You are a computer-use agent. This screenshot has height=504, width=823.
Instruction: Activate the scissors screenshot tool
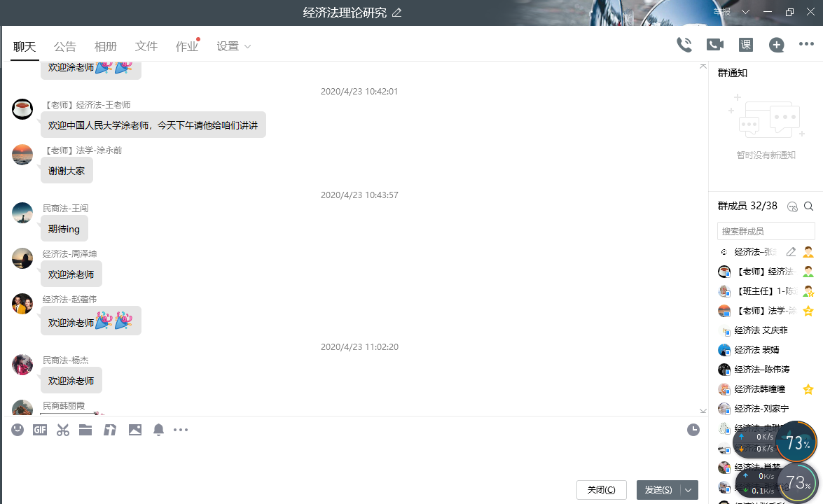coord(63,430)
